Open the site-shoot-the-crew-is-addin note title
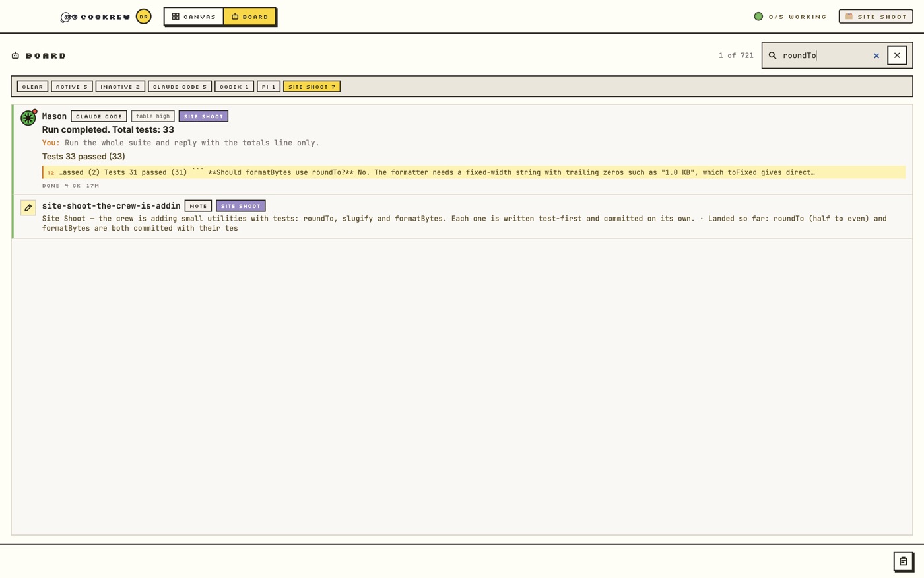The width and height of the screenshot is (924, 578). pyautogui.click(x=111, y=206)
